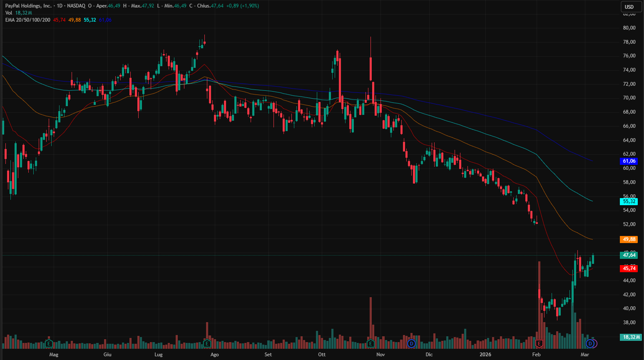Viewport: 644px width, 360px height.
Task: Click the 18,32M volume tag on the price axis
Action: pos(631,337)
